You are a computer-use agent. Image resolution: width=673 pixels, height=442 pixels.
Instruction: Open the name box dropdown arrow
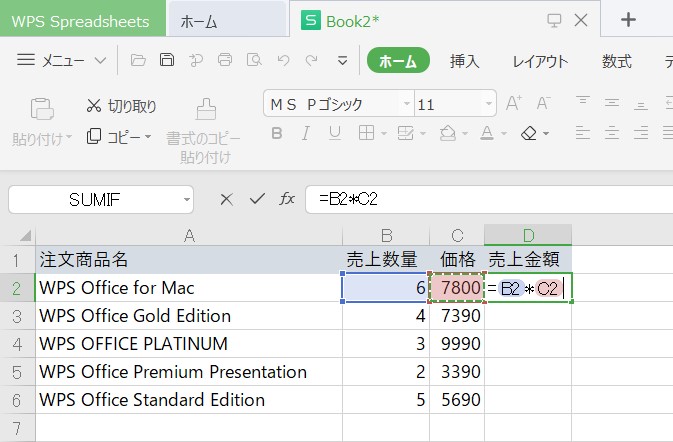click(187, 200)
